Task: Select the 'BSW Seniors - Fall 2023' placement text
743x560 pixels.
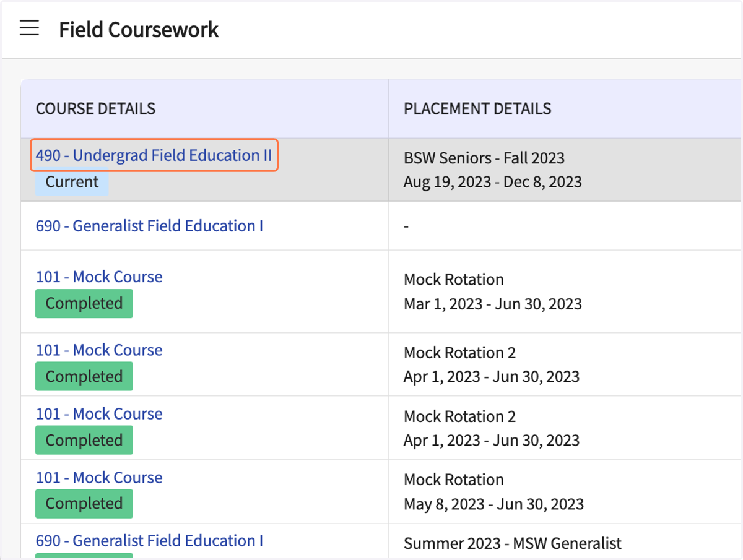Action: click(x=484, y=158)
